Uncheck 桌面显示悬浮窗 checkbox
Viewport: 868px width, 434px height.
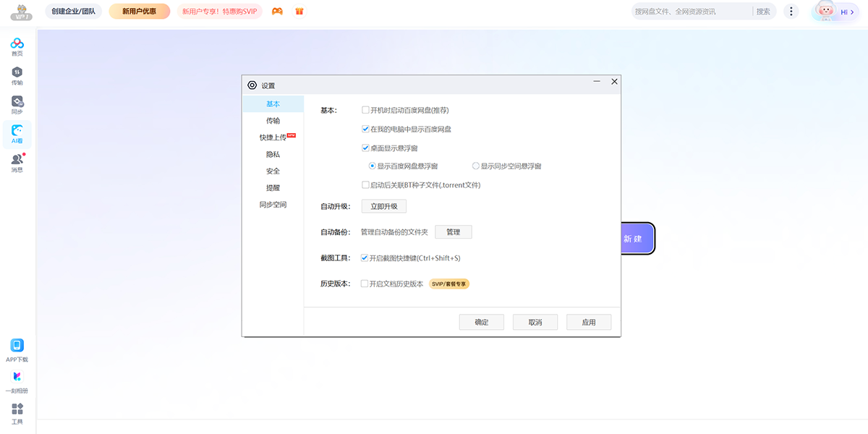point(365,148)
